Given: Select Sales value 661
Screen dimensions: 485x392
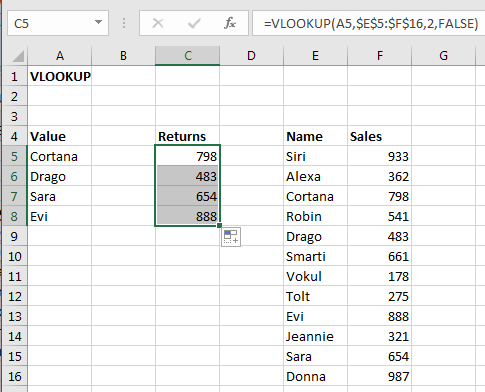Looking at the screenshot, I should [x=380, y=256].
